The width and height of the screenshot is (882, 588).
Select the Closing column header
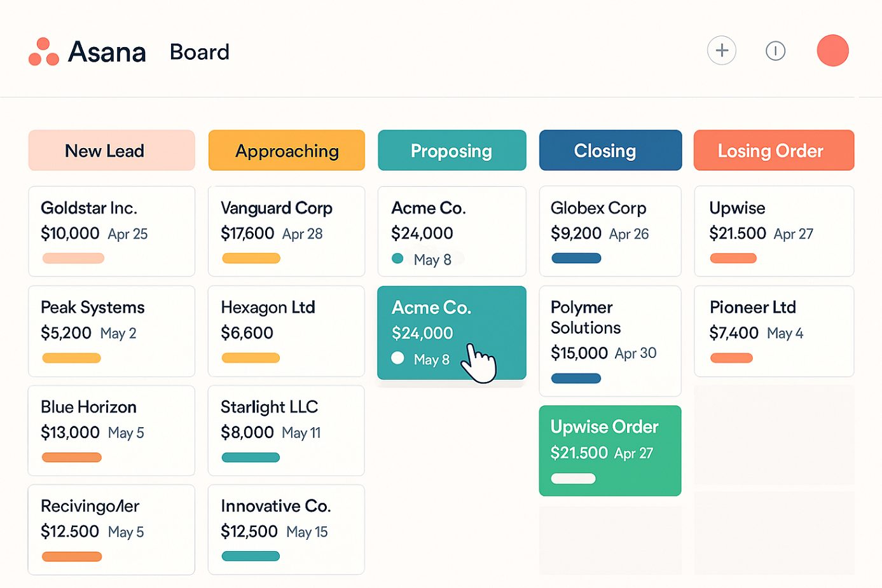tap(610, 151)
